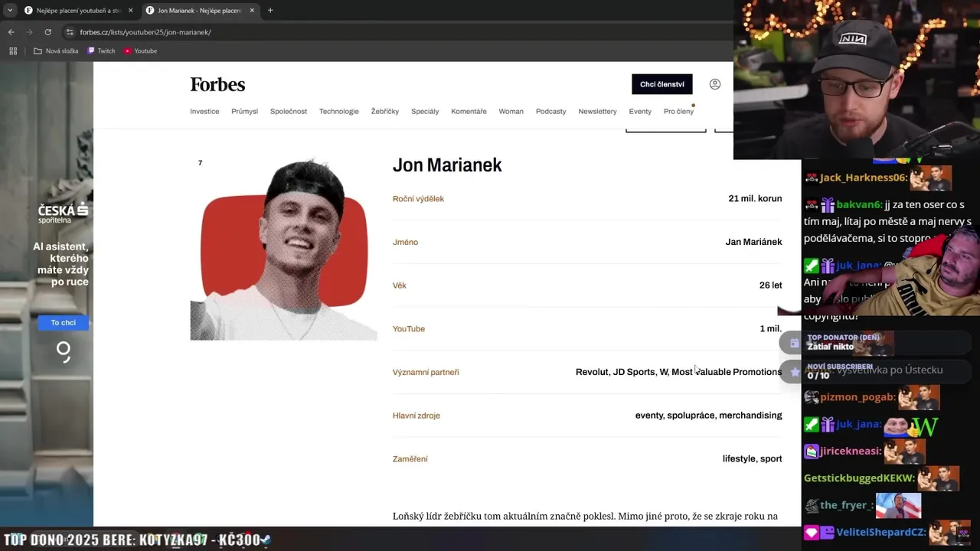
Task: Click Jack_Harkness06 chat username
Action: click(x=863, y=178)
